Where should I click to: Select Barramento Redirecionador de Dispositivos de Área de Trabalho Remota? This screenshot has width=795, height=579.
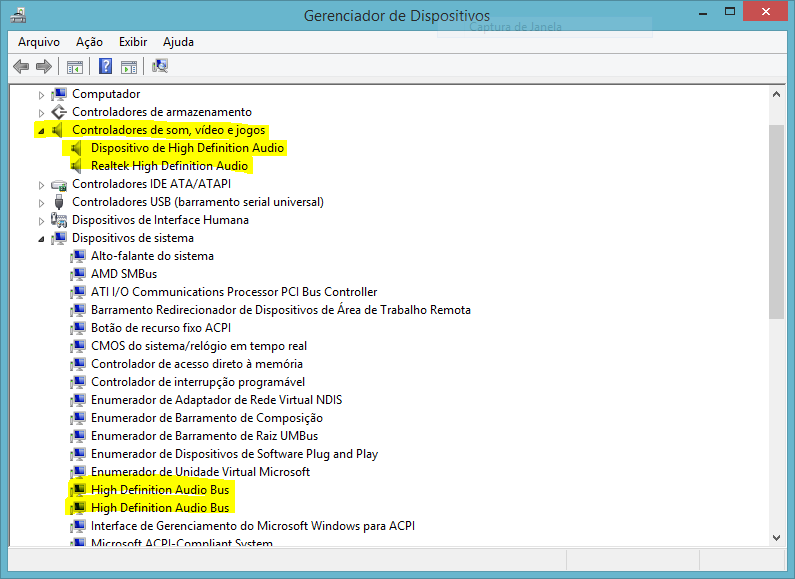(x=281, y=310)
